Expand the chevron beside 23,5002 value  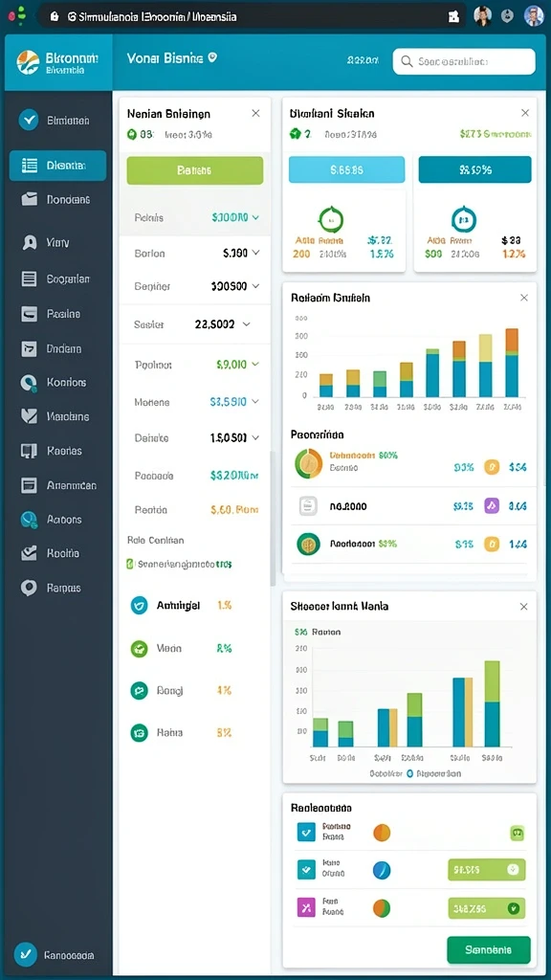click(246, 324)
